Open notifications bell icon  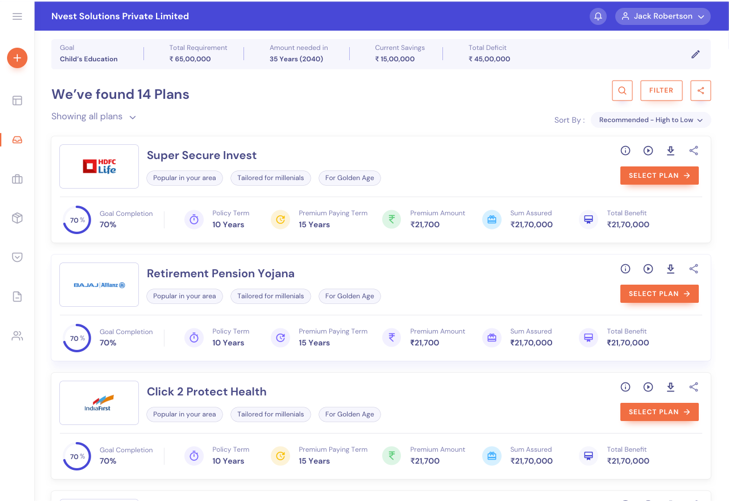click(x=598, y=17)
